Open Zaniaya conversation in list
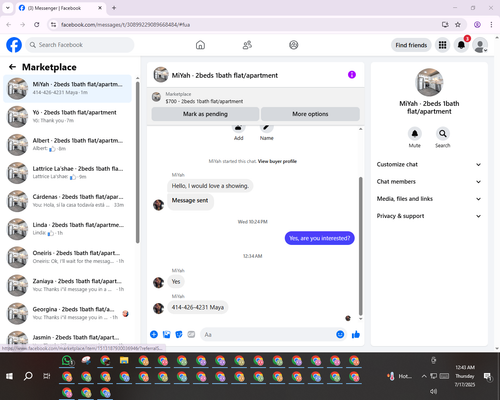The height and width of the screenshot is (400, 500). pyautogui.click(x=68, y=285)
